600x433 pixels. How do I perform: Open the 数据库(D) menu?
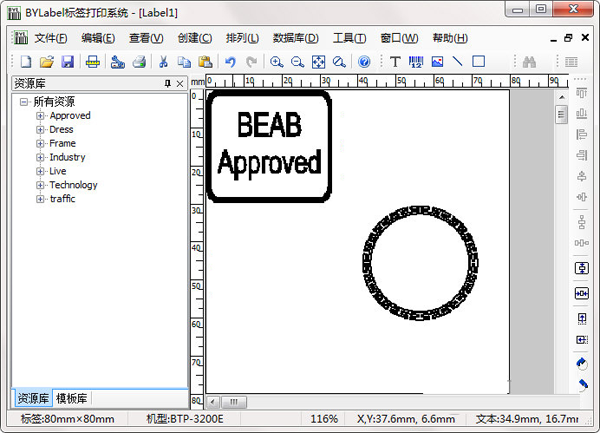[x=295, y=38]
